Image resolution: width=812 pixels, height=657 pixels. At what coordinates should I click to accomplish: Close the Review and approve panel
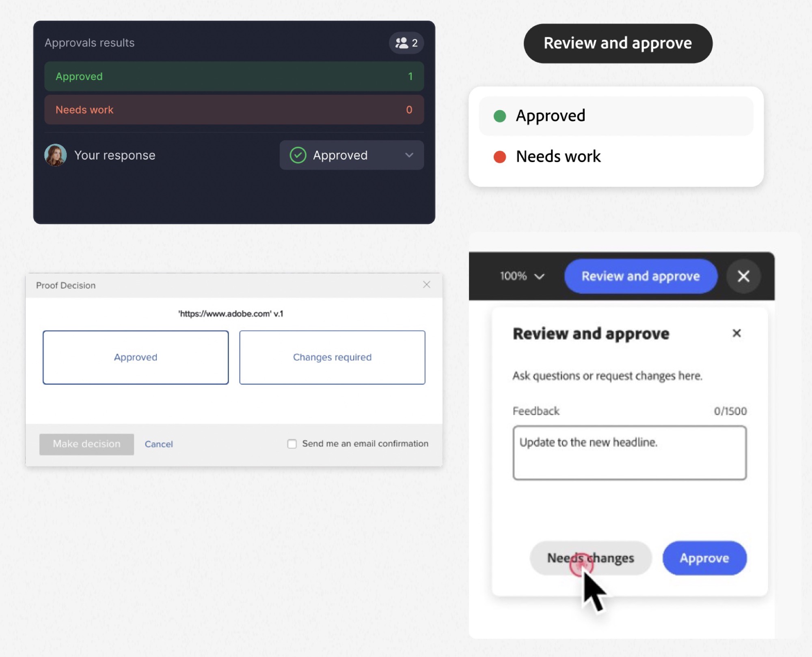pyautogui.click(x=736, y=333)
